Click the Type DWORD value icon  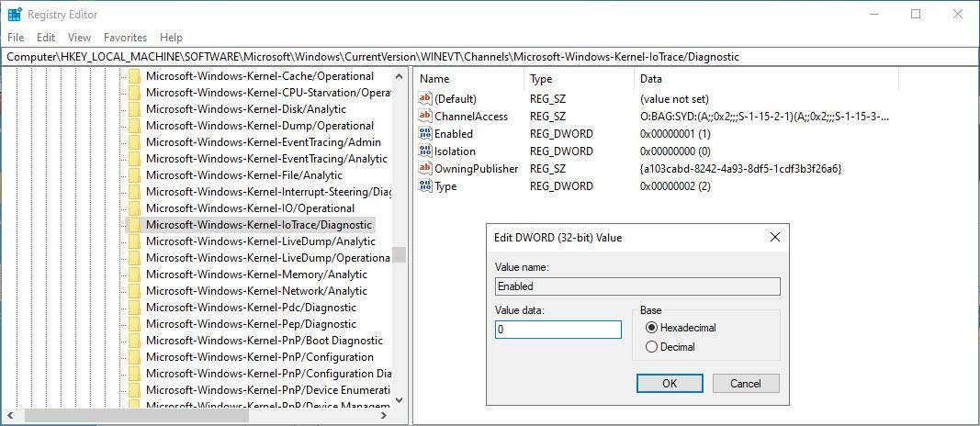click(424, 186)
